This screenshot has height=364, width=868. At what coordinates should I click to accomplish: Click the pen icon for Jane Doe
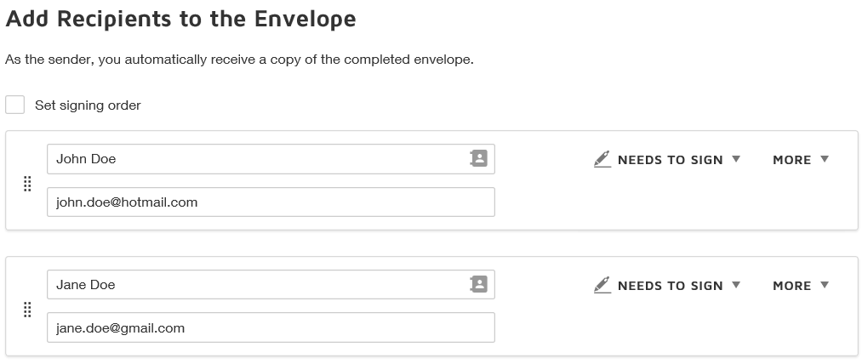click(x=602, y=285)
